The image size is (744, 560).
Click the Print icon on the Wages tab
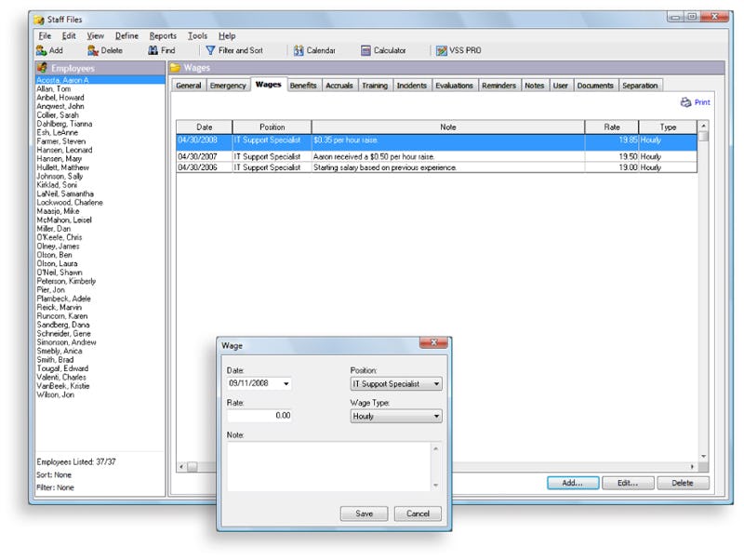[x=693, y=101]
